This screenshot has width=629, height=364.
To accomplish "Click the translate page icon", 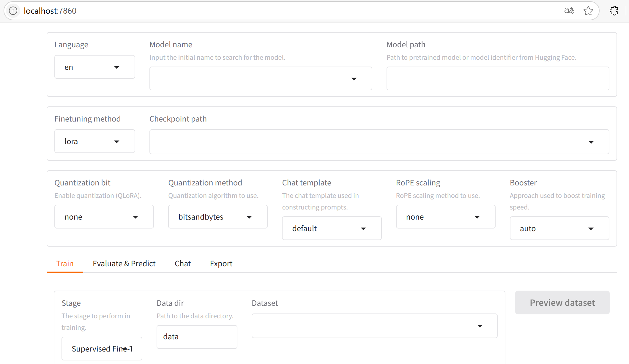I will 569,11.
